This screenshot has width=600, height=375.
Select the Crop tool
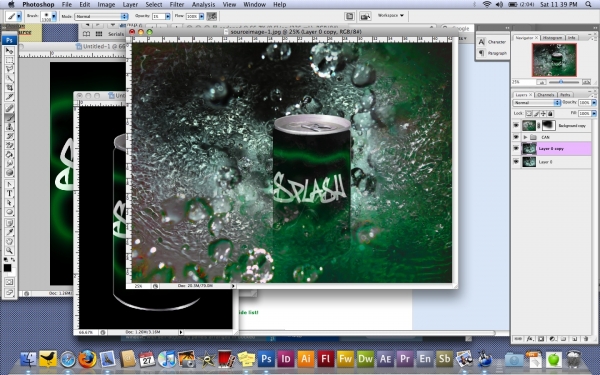[x=9, y=87]
